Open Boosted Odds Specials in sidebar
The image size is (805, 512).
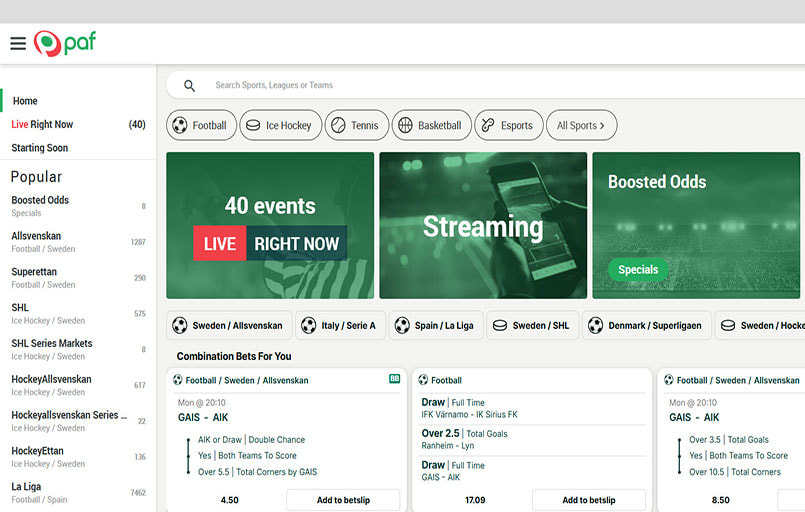[x=78, y=206]
